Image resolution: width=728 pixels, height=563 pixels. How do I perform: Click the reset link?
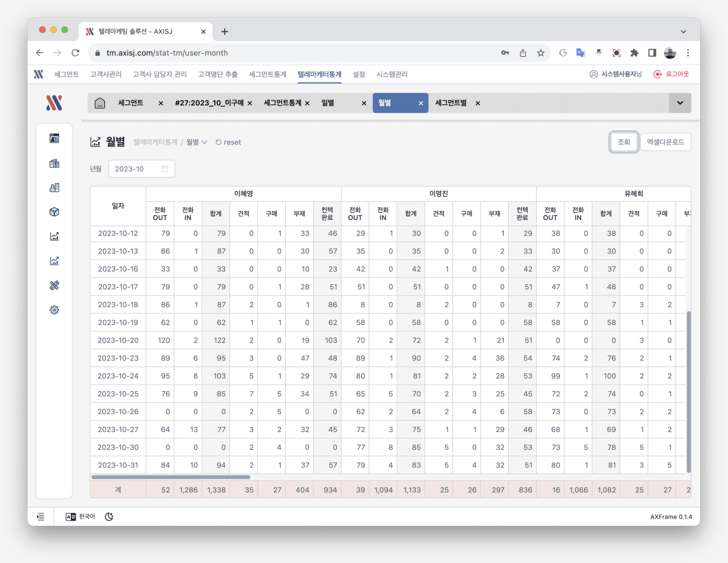(228, 142)
